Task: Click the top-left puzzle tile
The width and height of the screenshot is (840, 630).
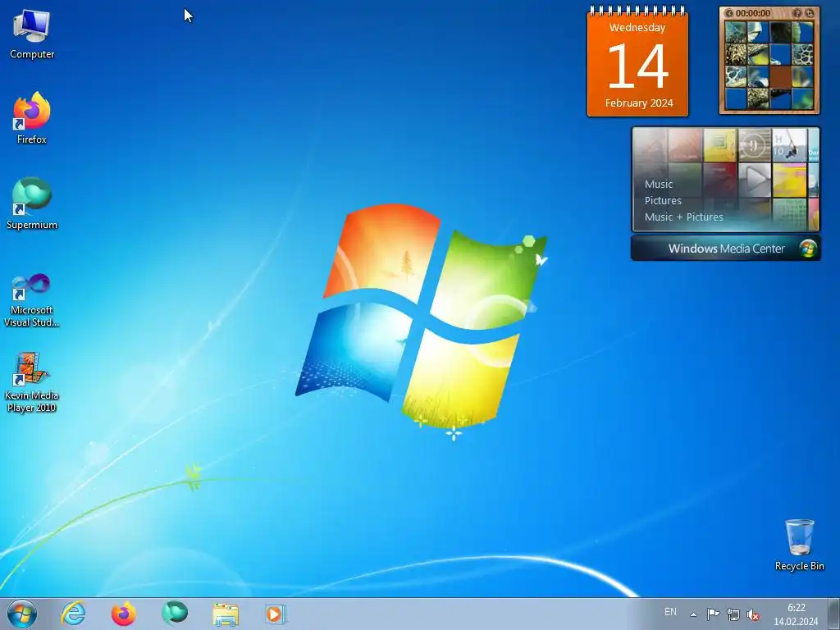Action: pyautogui.click(x=736, y=32)
